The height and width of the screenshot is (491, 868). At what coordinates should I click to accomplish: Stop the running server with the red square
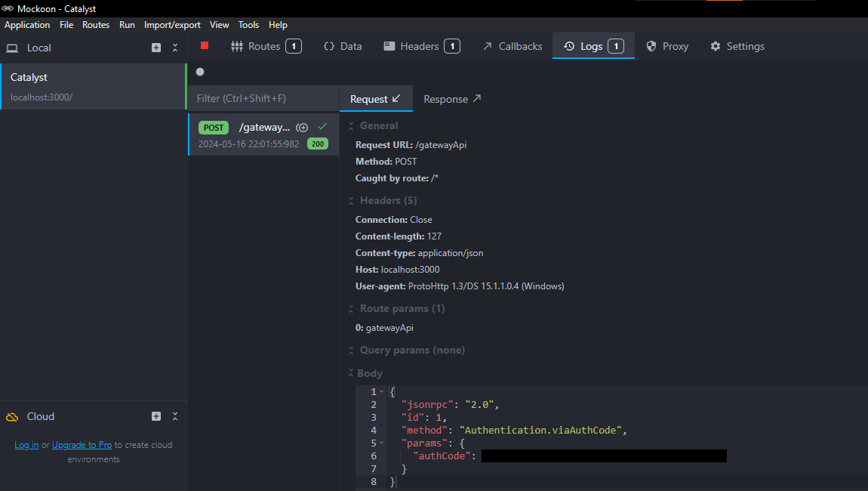[205, 45]
